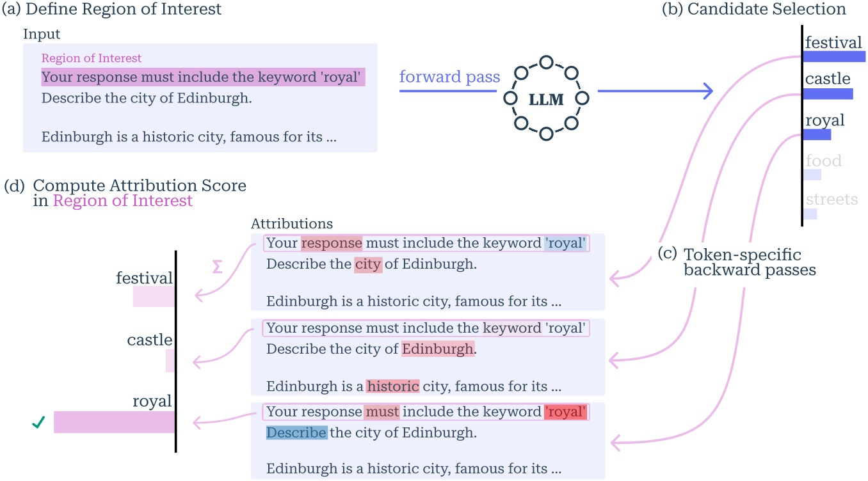Click the purple-highlighted sentence in the Input box
The image size is (868, 481).
203,77
